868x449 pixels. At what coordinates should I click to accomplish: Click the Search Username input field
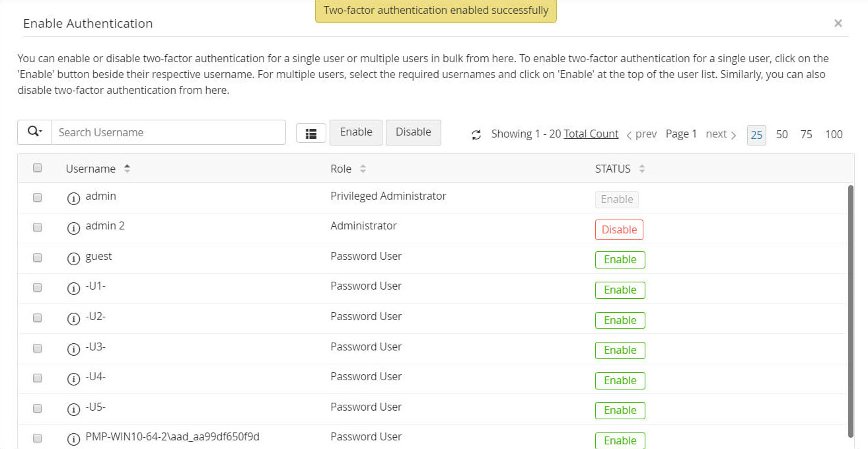tap(168, 132)
